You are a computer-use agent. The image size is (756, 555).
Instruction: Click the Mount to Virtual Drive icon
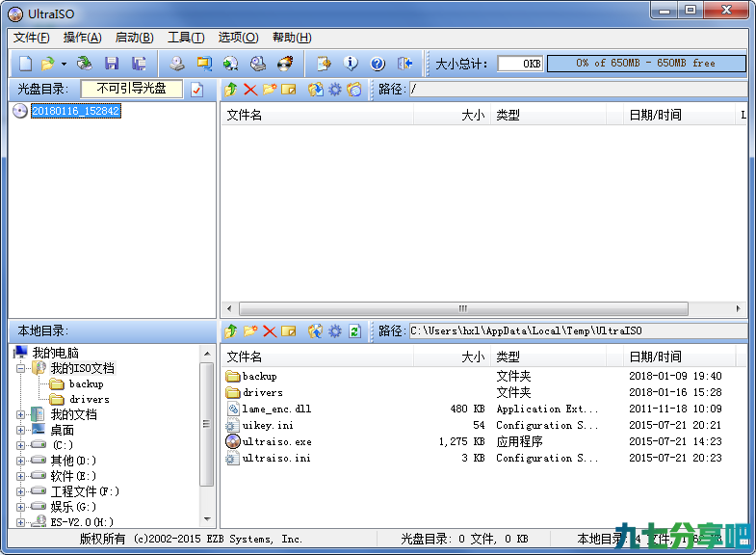[x=258, y=64]
